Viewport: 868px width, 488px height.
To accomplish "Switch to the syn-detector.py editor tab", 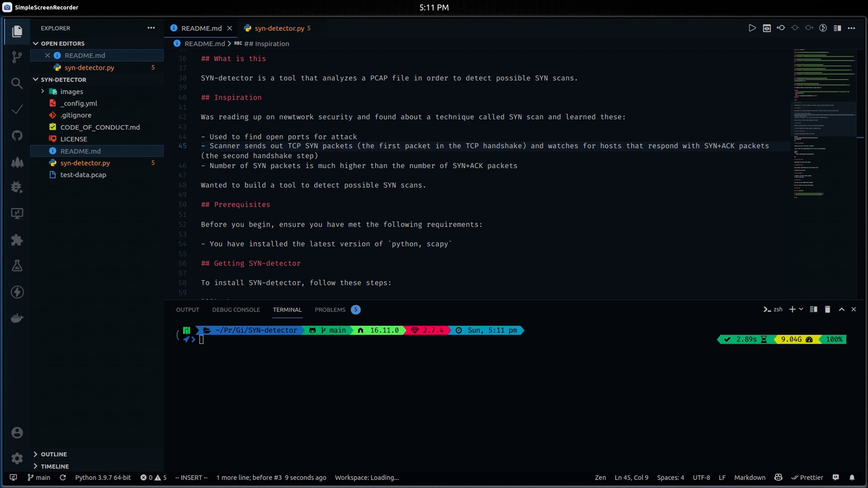I will [279, 28].
